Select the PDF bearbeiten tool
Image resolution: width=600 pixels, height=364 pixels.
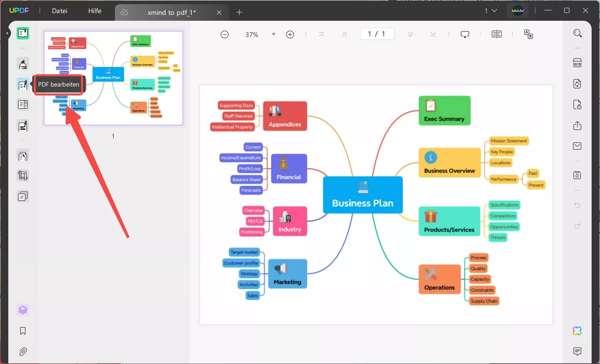(23, 85)
